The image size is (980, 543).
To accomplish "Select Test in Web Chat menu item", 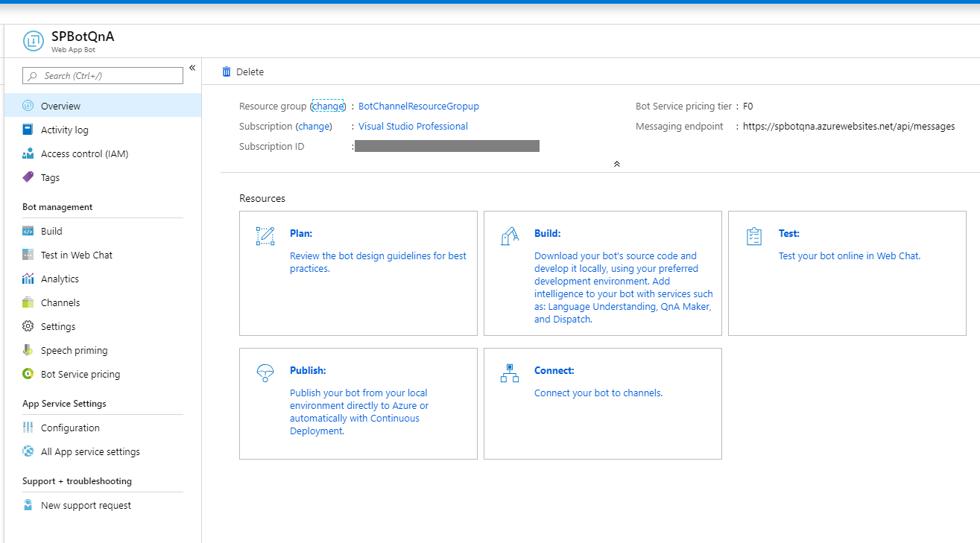I will [102, 255].
